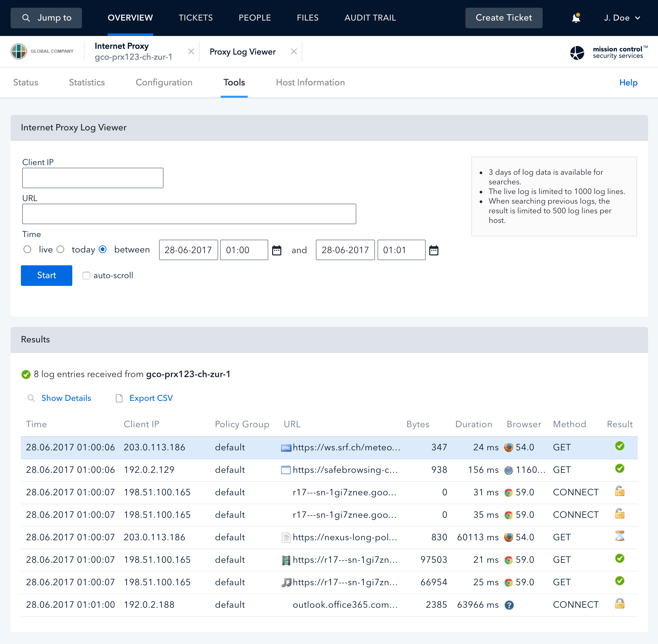
Task: Click the client IP 192.0.2.188 cell
Action: coord(149,605)
